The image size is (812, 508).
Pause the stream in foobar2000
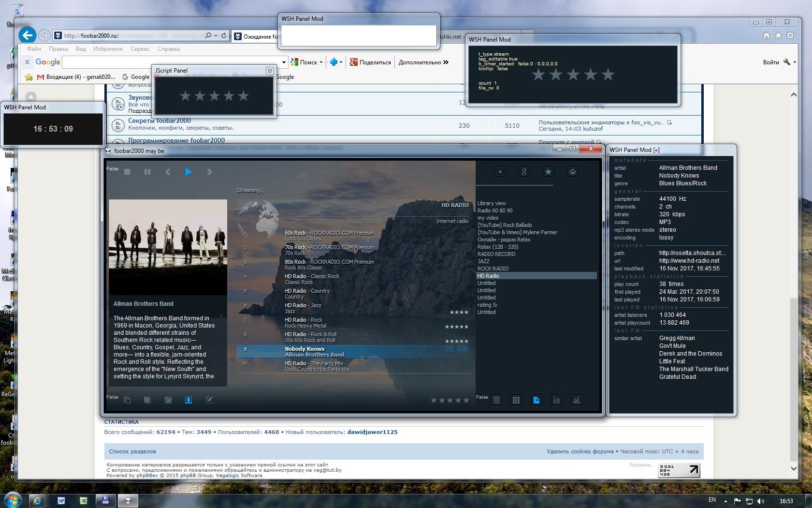pyautogui.click(x=147, y=172)
